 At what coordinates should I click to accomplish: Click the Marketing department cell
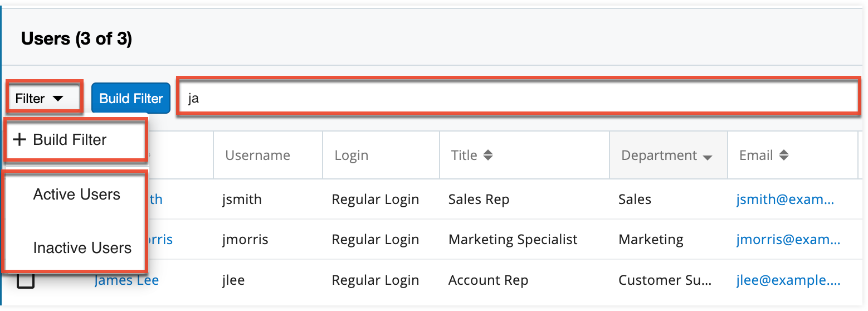click(x=651, y=240)
